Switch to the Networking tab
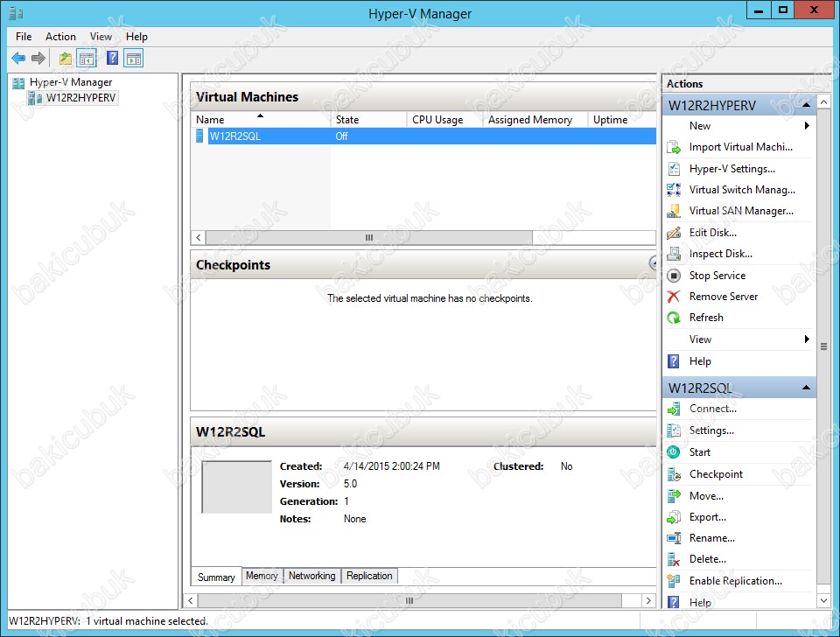The width and height of the screenshot is (840, 637). pos(311,576)
